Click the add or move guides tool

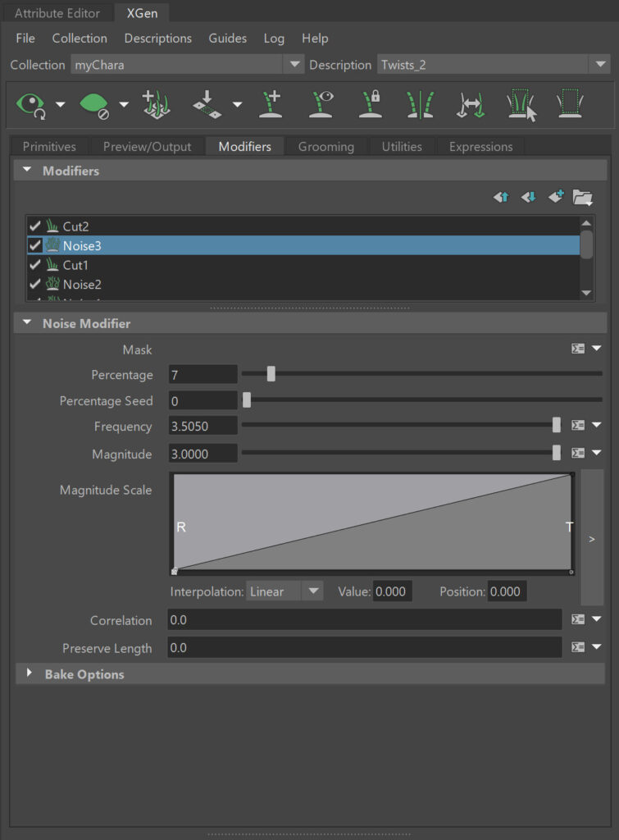point(272,105)
